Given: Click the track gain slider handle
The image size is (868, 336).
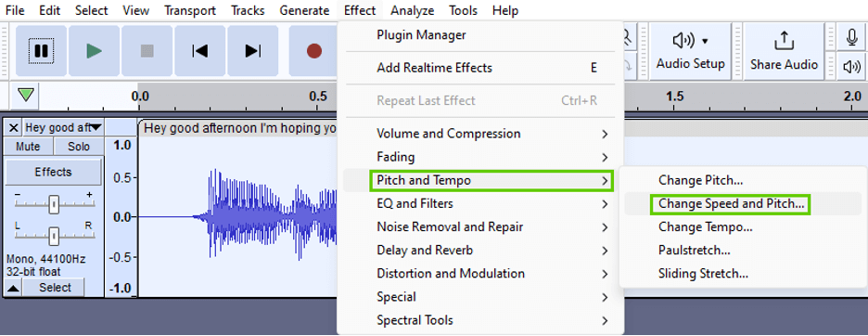Looking at the screenshot, I should [x=53, y=204].
